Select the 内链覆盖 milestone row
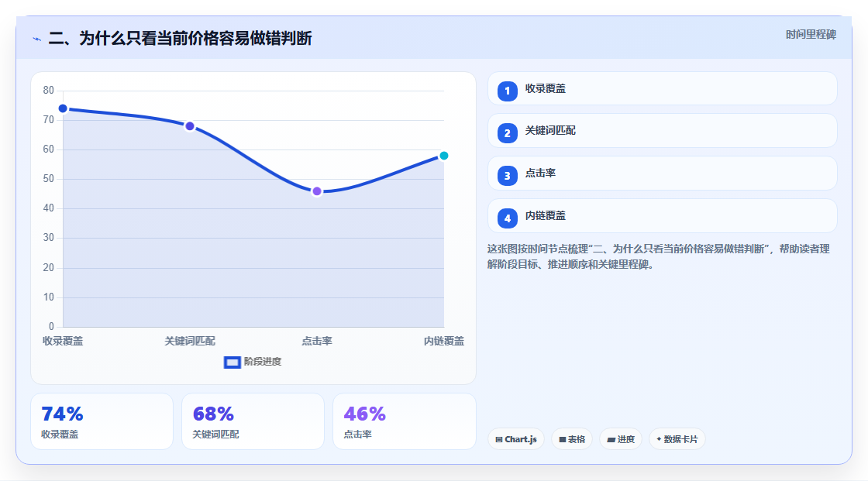The width and height of the screenshot is (868, 481). 662,216
